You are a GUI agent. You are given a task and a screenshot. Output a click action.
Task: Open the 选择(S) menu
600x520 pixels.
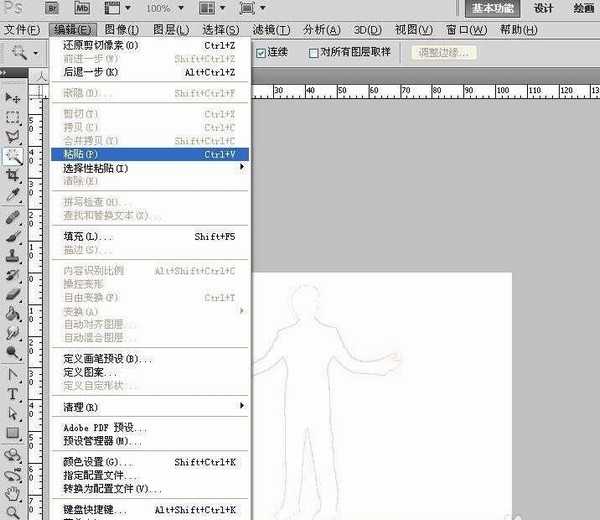221,29
